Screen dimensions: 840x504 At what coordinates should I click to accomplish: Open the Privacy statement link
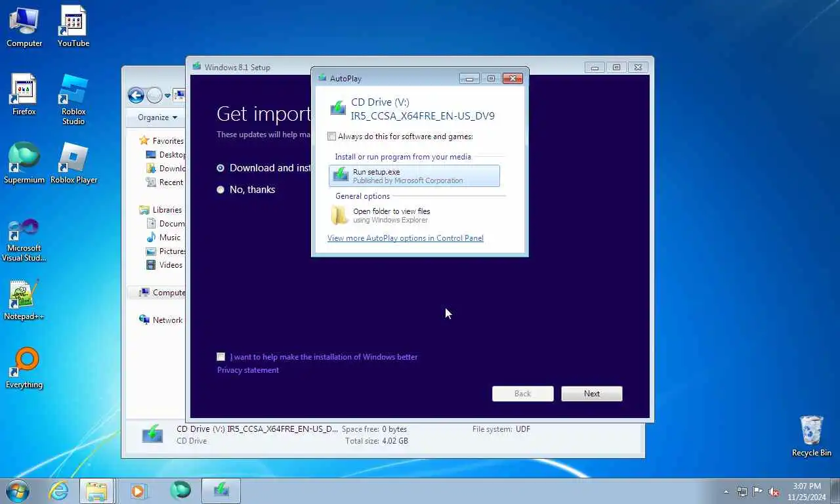[x=248, y=370]
